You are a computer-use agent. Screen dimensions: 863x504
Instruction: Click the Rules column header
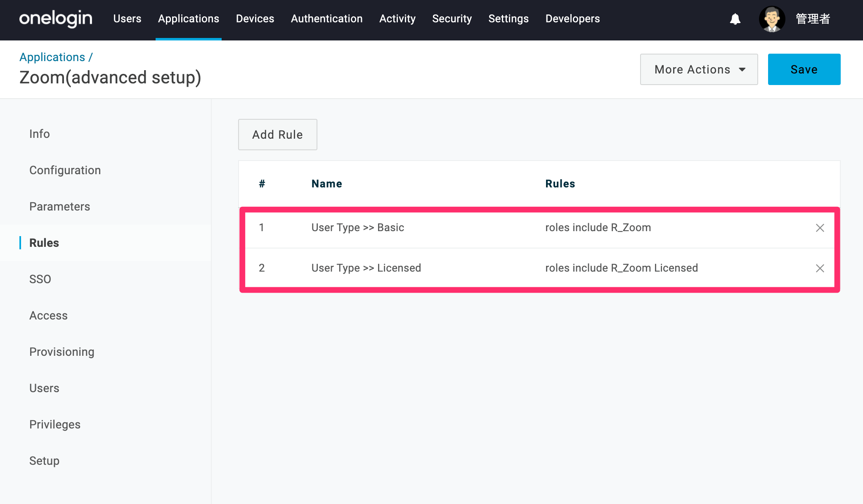coord(560,184)
